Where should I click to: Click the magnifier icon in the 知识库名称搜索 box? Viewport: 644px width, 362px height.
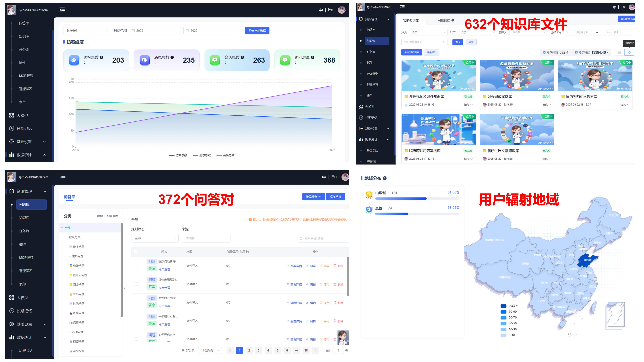click(444, 42)
